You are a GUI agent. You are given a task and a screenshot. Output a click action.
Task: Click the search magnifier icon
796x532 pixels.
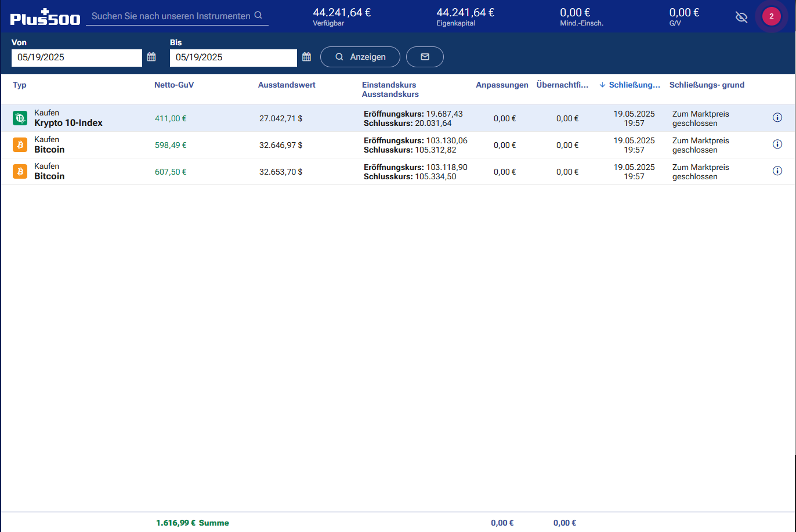(259, 16)
